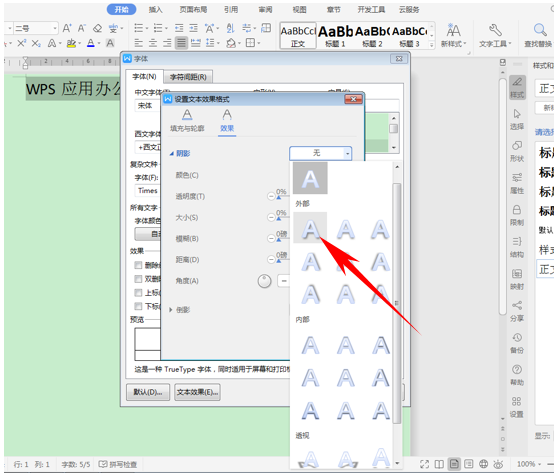
Task: Click the character shading icon
Action: [x=110, y=43]
